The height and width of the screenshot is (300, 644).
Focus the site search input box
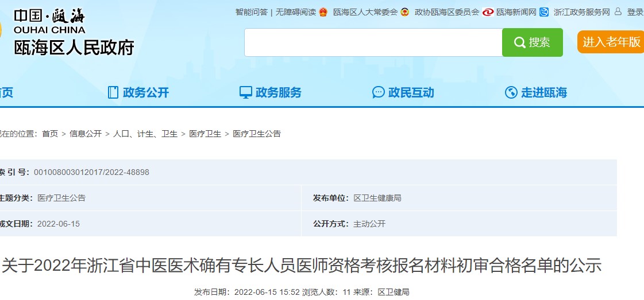click(x=373, y=42)
